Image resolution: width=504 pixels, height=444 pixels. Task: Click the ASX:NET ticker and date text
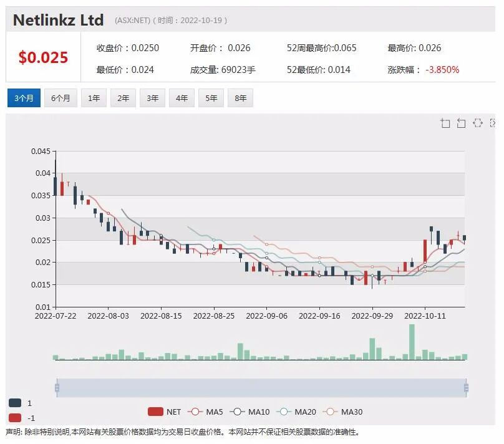coord(171,21)
